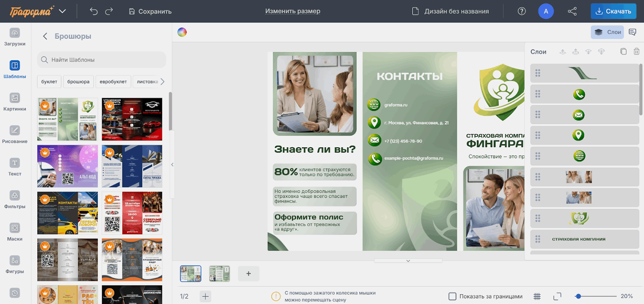Image resolution: width=644 pixels, height=304 pixels.
Task: Duplicate layer using the copy icon
Action: [623, 51]
